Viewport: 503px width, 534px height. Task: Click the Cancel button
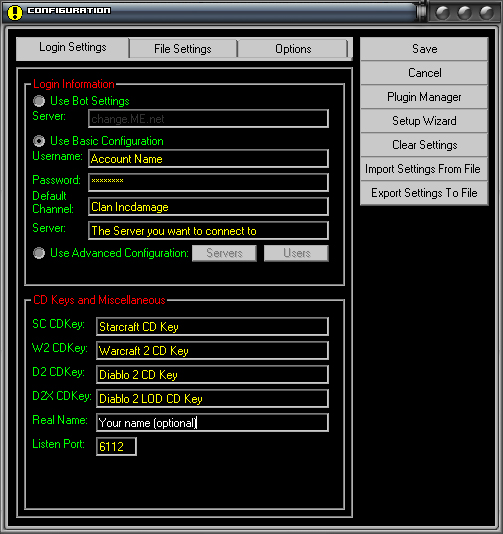424,73
